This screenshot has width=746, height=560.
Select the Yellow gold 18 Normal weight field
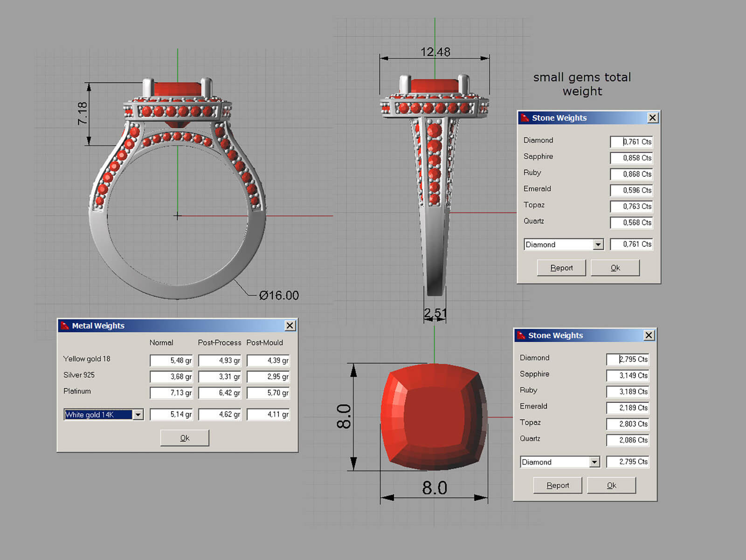point(171,360)
